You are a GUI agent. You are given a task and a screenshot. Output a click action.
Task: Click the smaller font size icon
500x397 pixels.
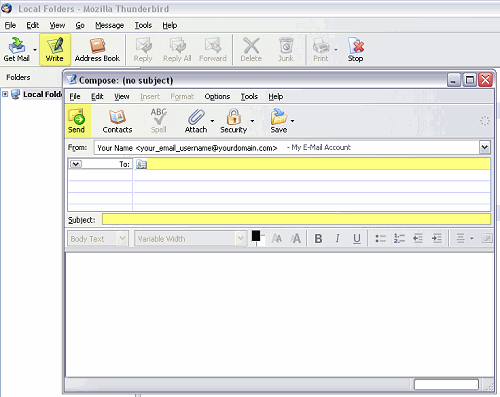(277, 239)
